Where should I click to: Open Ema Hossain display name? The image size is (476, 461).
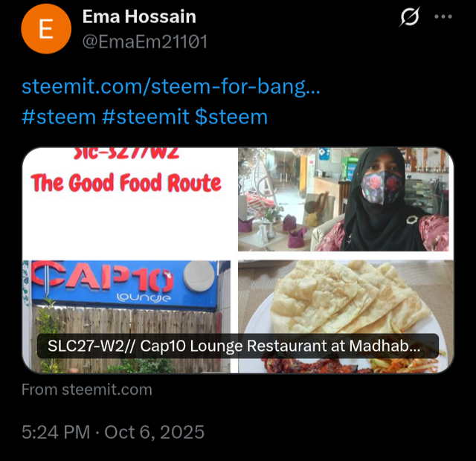tap(139, 16)
